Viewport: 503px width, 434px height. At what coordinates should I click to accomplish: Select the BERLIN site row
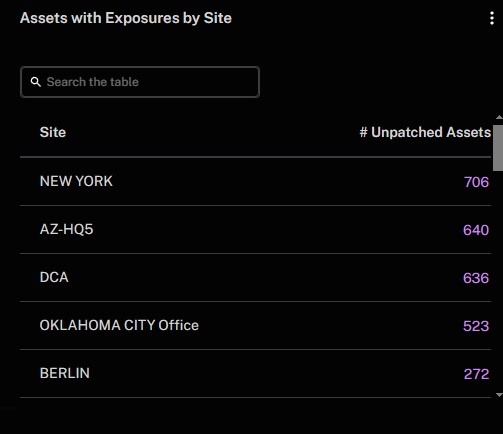pyautogui.click(x=255, y=374)
